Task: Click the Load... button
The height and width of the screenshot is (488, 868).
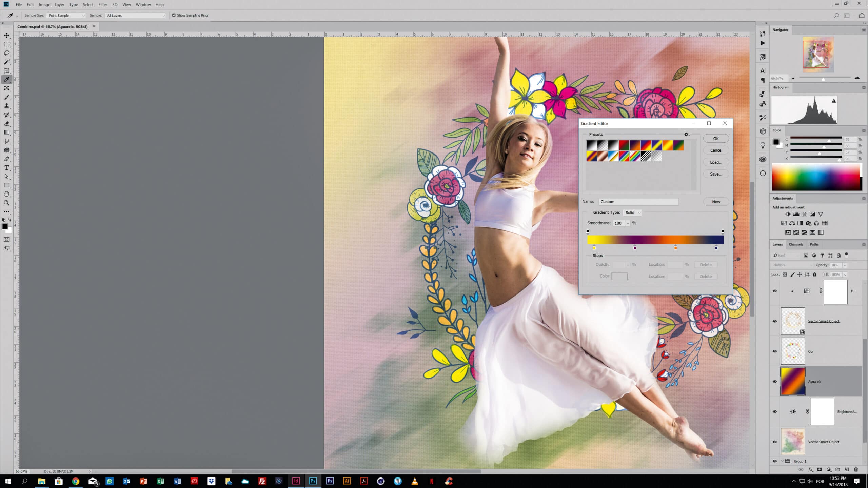Action: tap(716, 162)
